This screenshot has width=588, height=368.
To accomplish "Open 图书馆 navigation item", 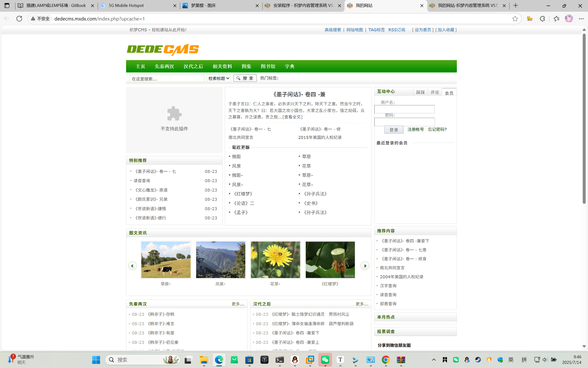I will (x=268, y=66).
